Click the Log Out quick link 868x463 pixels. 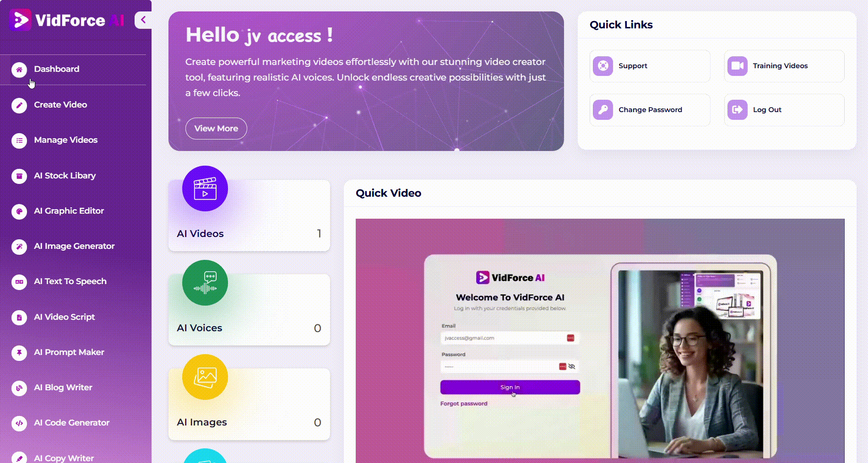coord(784,110)
